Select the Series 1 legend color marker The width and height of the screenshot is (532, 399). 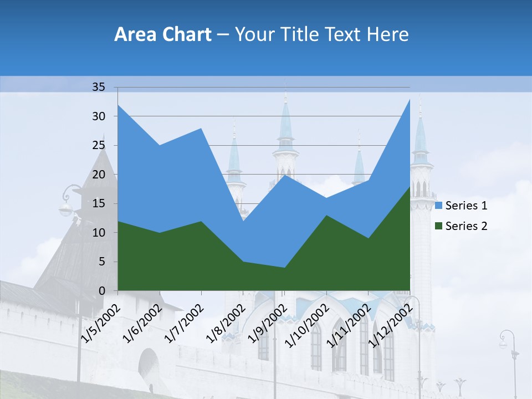[438, 206]
